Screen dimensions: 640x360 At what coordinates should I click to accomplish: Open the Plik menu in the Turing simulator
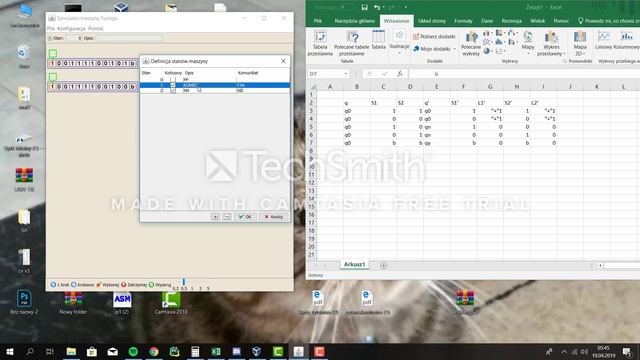51,29
